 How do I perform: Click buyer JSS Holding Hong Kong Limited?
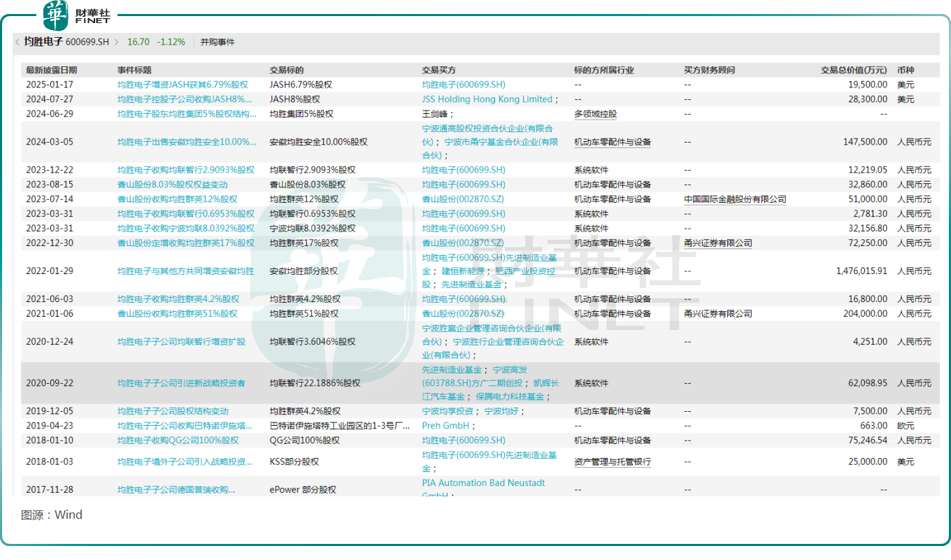pos(487,99)
